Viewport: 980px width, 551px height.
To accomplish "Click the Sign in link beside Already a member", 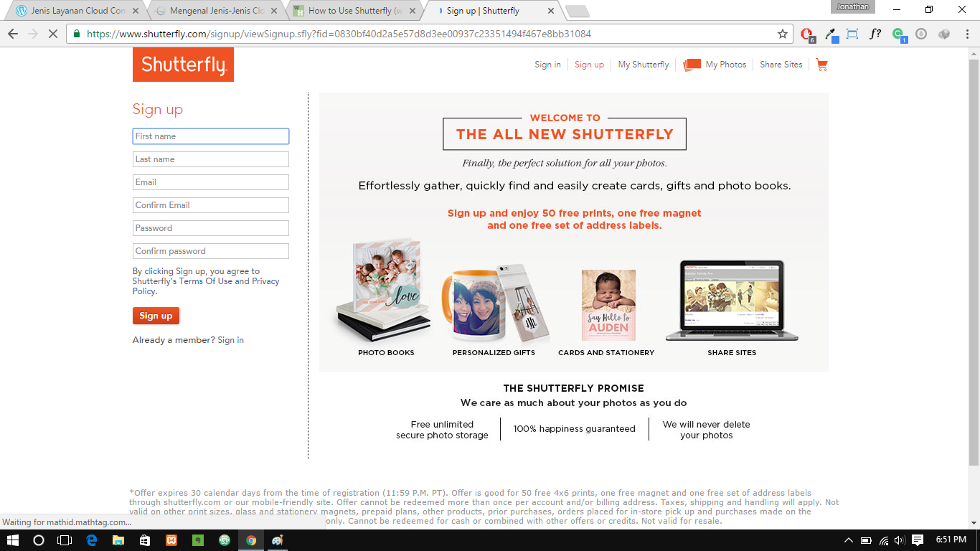I will coord(231,340).
